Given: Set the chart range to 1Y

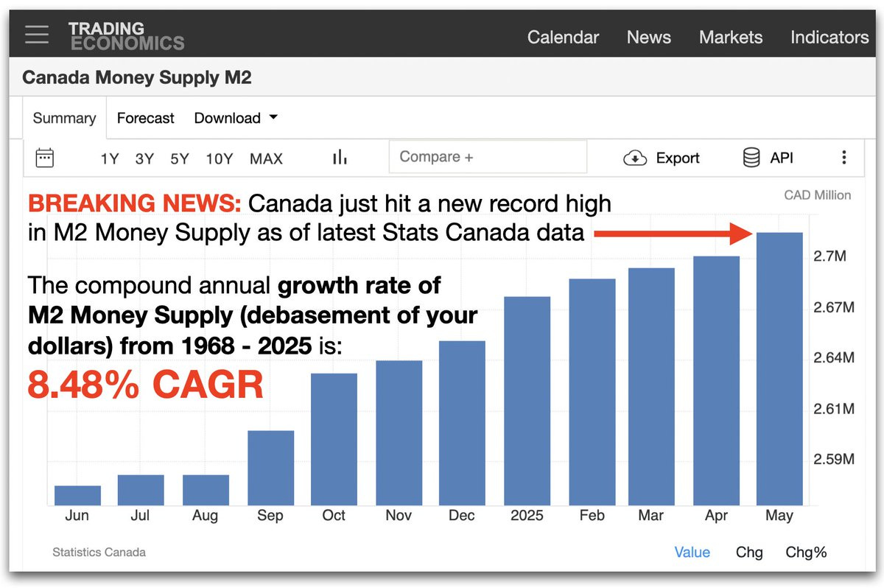Looking at the screenshot, I should [x=109, y=158].
